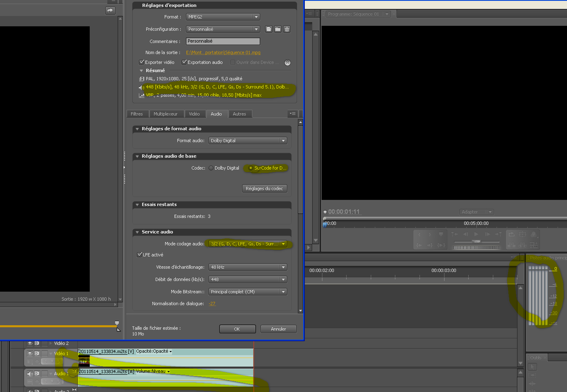Open Vitesse d'échantillonage 48 kHz dropdown

(x=248, y=267)
